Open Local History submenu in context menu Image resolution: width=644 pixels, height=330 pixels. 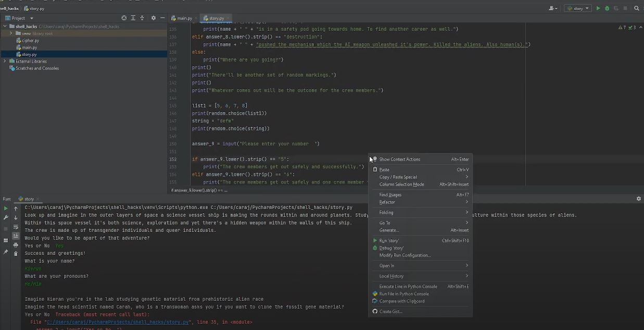pos(421,276)
